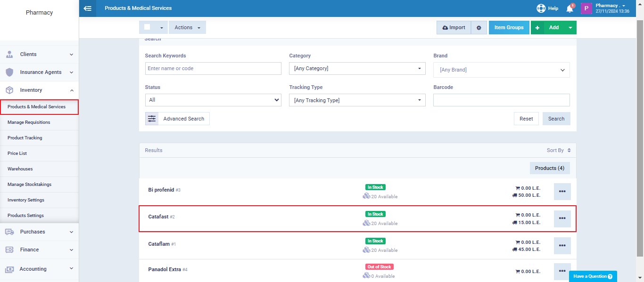Screen dimensions: 644x282
Task: Click the stock coins icon for Bi profenid
Action: pyautogui.click(x=366, y=196)
